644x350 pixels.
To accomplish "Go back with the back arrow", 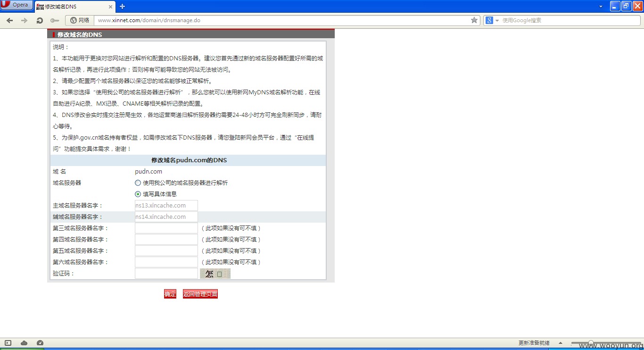I will [9, 20].
